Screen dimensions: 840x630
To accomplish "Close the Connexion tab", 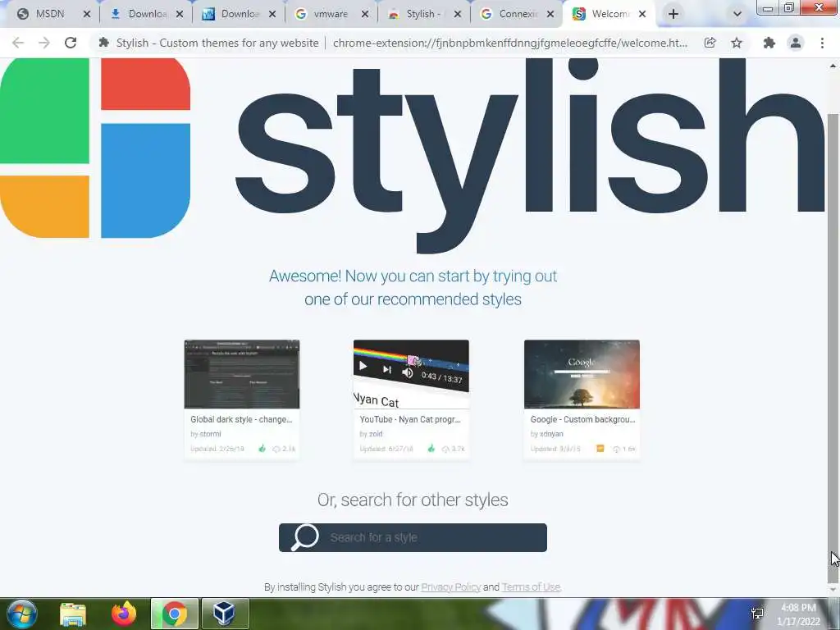I will [550, 14].
